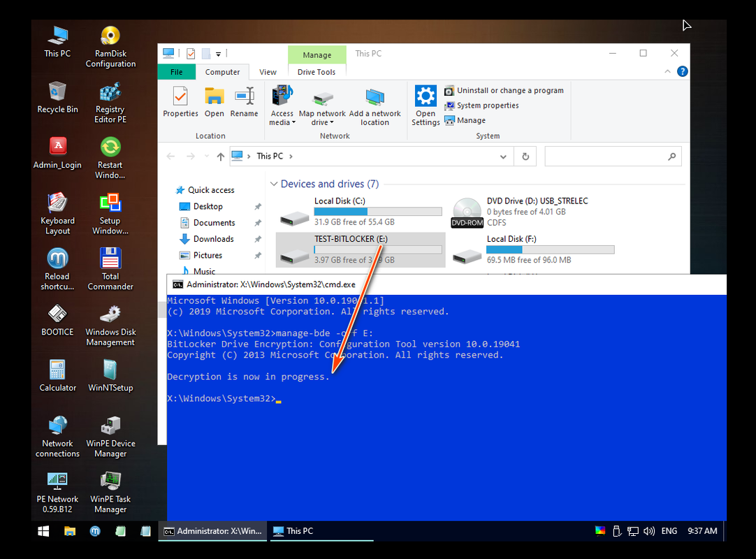Open the Quick Access Toolbar customize dropdown

click(x=219, y=54)
